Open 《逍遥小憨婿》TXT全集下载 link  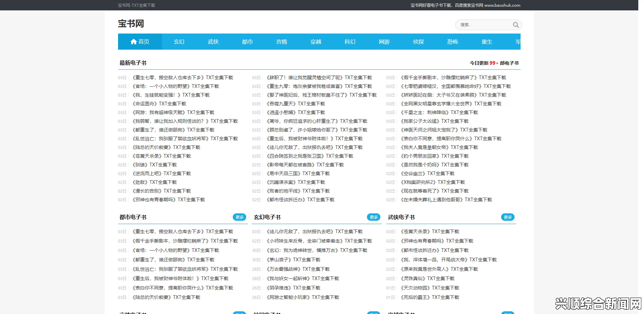tap(295, 112)
